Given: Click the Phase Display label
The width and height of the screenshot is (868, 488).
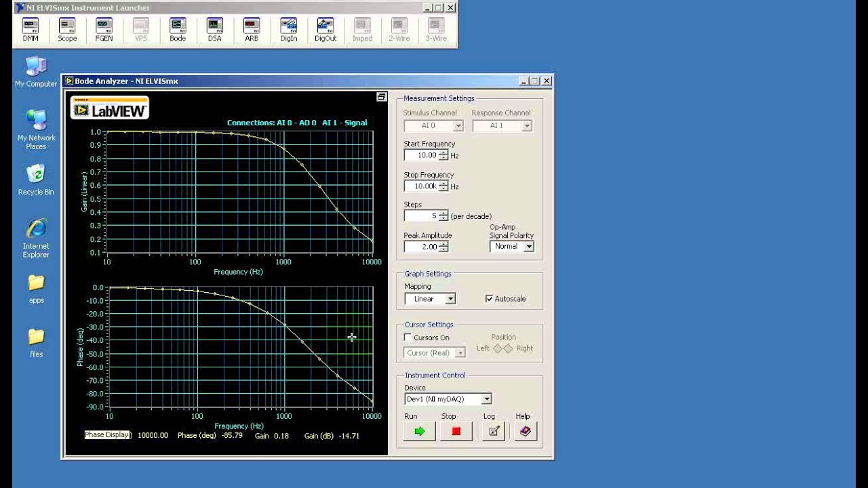Looking at the screenshot, I should pyautogui.click(x=106, y=435).
